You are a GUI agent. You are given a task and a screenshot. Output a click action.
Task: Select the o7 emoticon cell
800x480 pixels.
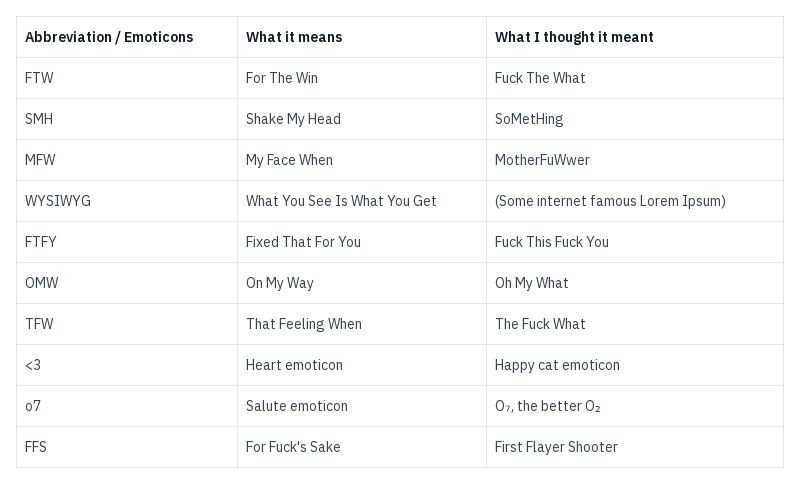point(33,406)
